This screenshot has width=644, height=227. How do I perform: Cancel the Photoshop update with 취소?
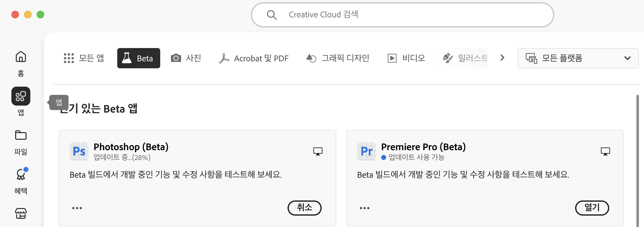[304, 208]
